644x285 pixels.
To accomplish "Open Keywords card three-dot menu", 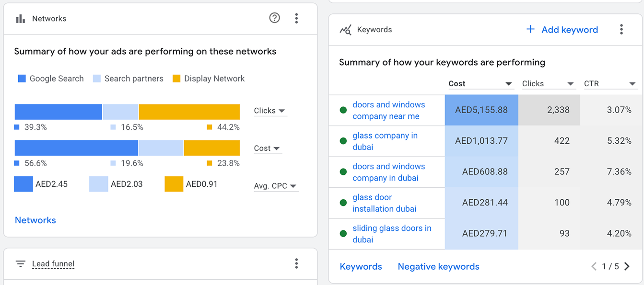I will [x=621, y=30].
